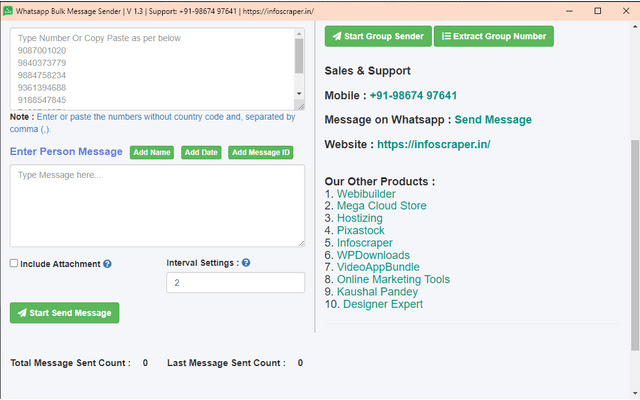Click the Interval Settings value field
Image resolution: width=640 pixels, height=400 pixels.
click(x=236, y=282)
